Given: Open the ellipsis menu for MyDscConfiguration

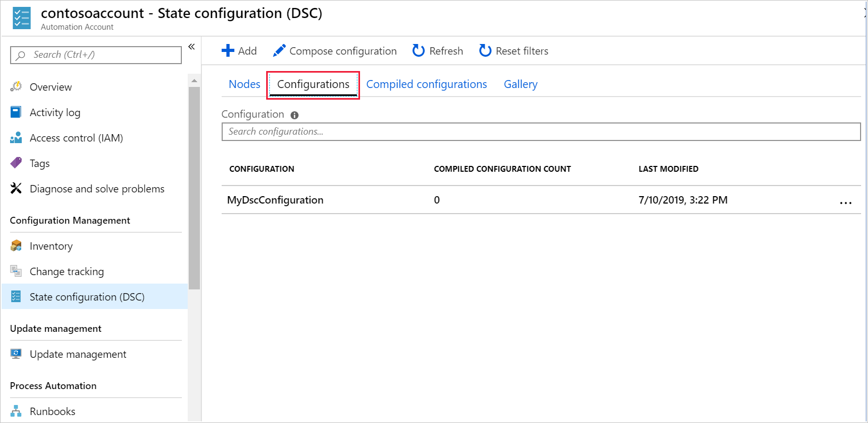Looking at the screenshot, I should pyautogui.click(x=846, y=202).
